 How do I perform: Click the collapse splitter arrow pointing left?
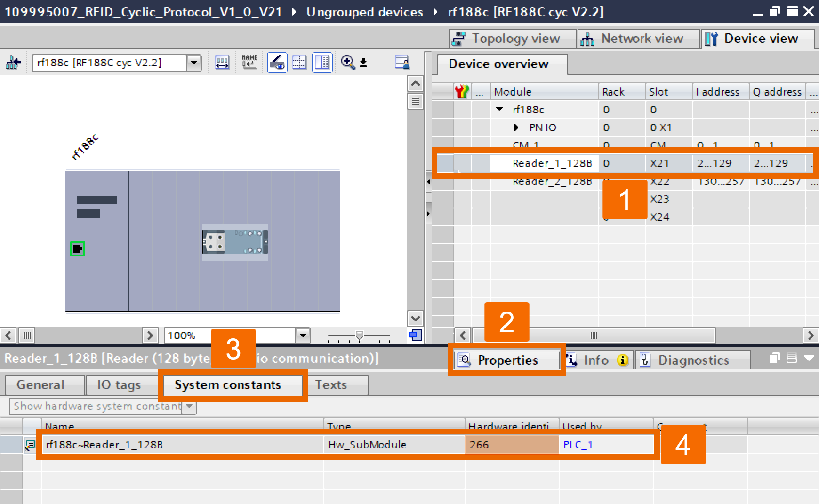click(428, 181)
